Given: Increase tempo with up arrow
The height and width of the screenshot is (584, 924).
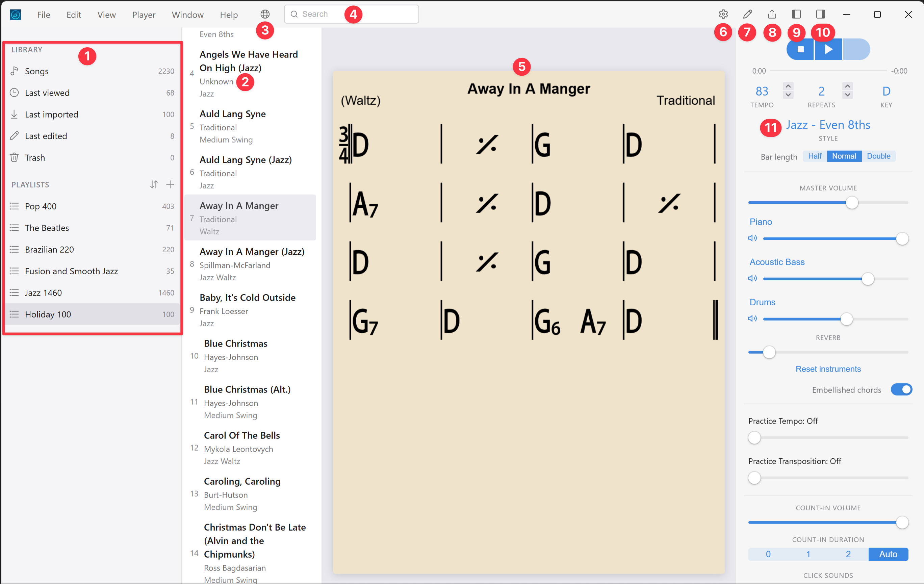Looking at the screenshot, I should (x=788, y=86).
